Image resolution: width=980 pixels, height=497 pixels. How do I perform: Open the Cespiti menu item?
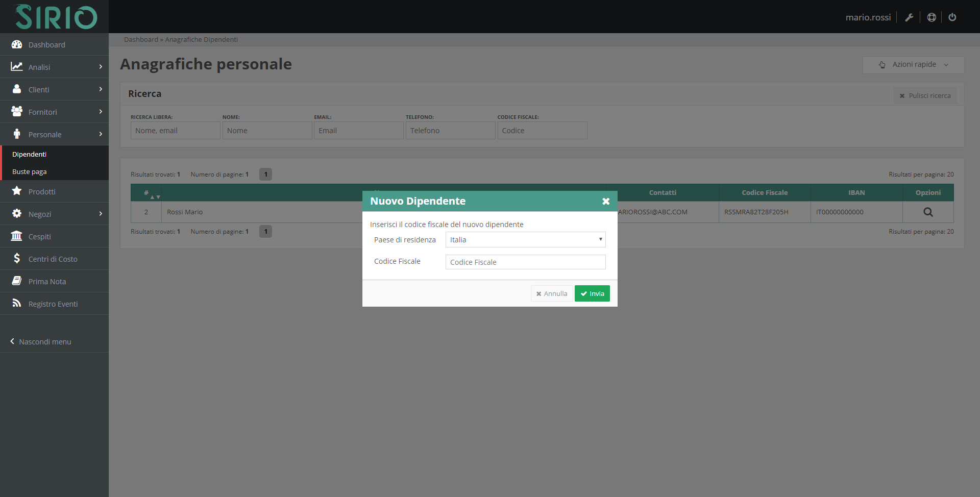point(54,236)
